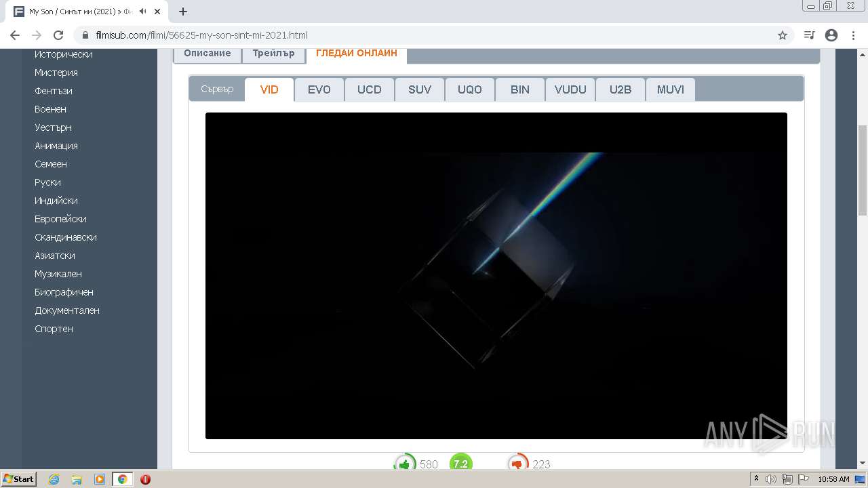Open the Анимация genre
The height and width of the screenshot is (488, 868).
(x=56, y=146)
